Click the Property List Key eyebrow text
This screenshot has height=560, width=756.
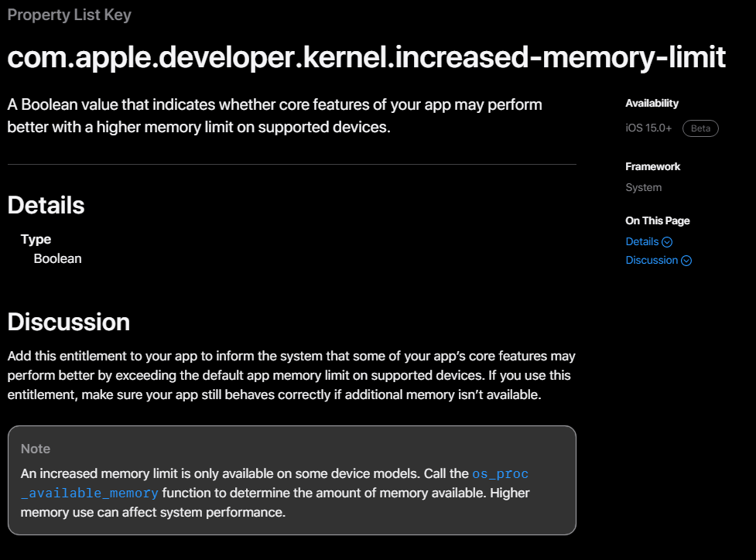tap(70, 15)
